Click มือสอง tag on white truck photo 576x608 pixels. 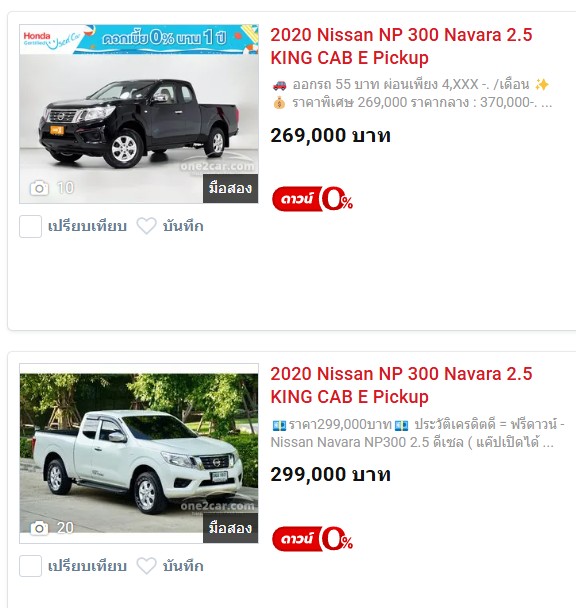(x=230, y=528)
